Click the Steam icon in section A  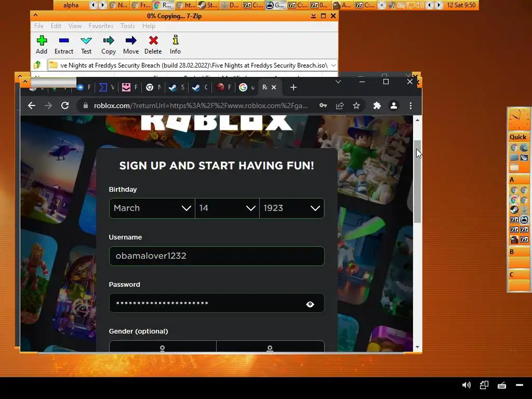click(x=514, y=210)
